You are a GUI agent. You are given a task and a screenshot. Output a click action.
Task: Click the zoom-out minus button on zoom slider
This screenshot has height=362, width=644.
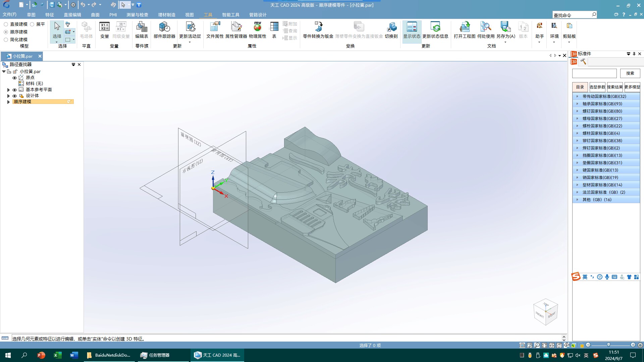(588, 345)
